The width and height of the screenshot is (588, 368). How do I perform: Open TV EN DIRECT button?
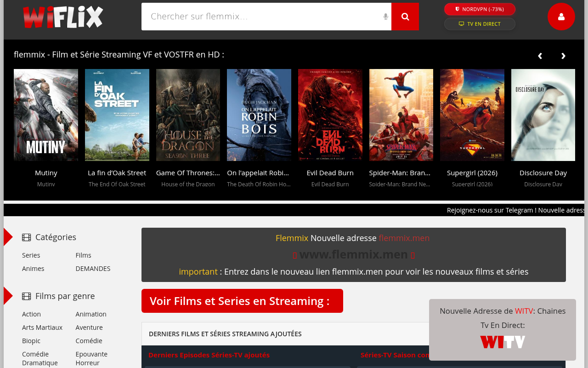[480, 24]
